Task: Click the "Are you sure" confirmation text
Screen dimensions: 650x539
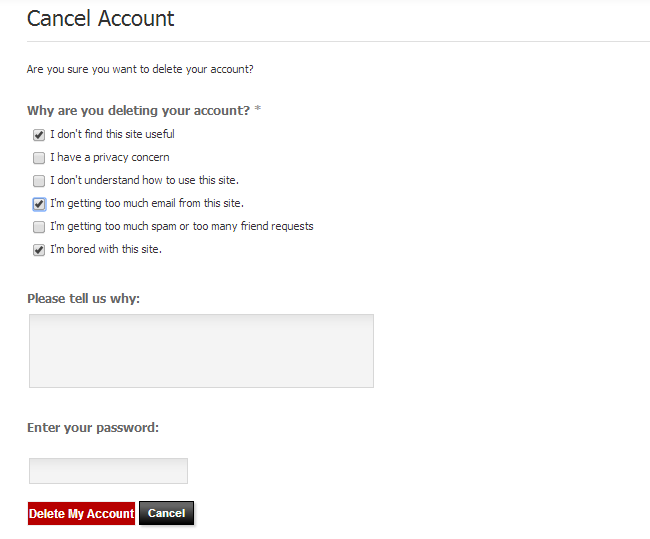Action: [x=140, y=69]
